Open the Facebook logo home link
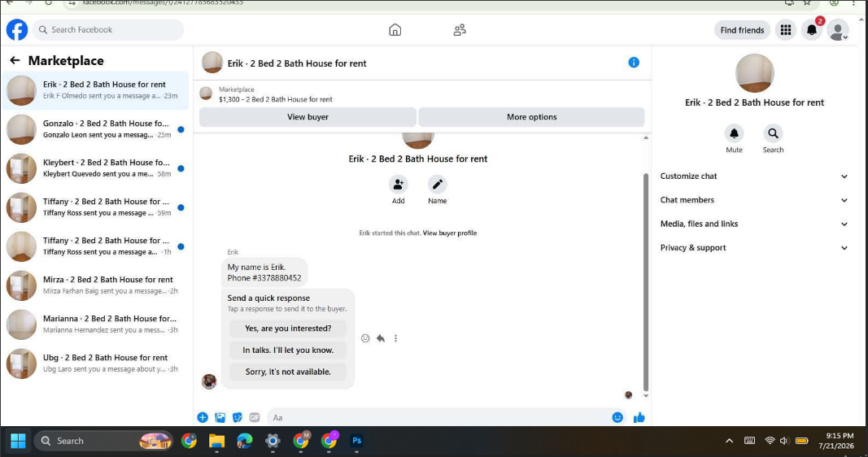Screen dimensions: 868x457 click(x=17, y=30)
